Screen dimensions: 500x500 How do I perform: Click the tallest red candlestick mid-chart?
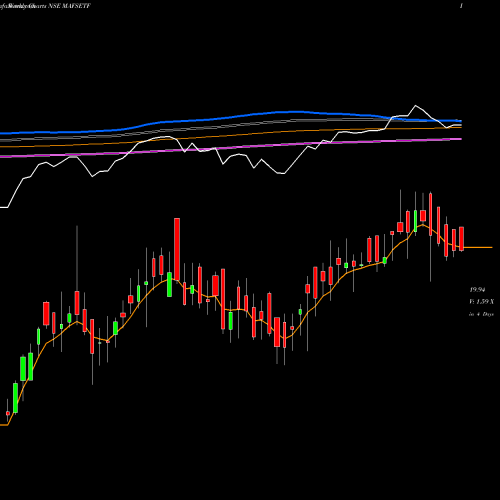pyautogui.click(x=177, y=249)
